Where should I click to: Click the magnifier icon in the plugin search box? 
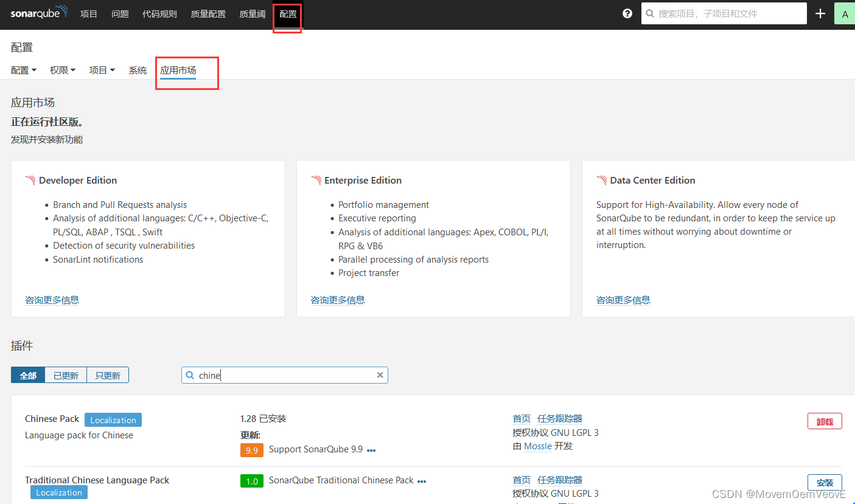190,375
